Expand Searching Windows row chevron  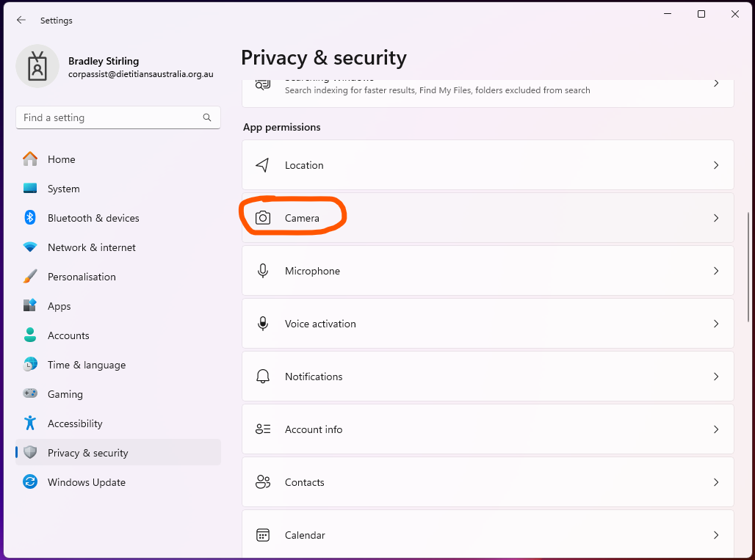click(x=716, y=84)
